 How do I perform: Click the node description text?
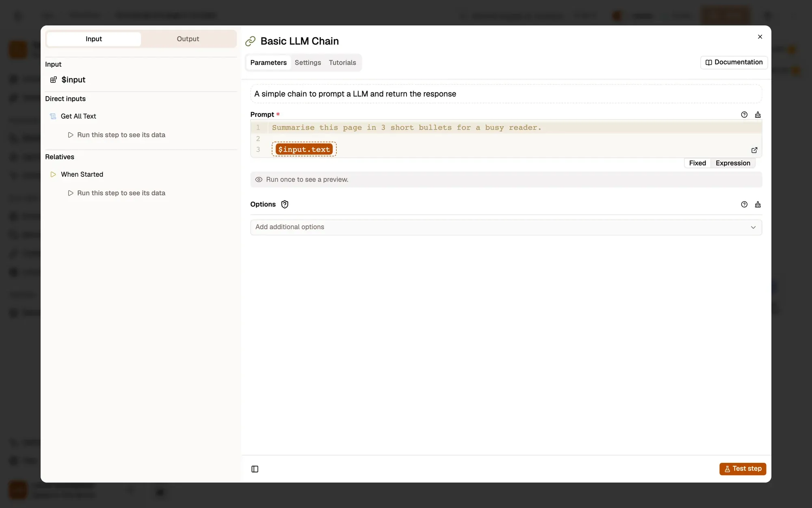(x=355, y=94)
